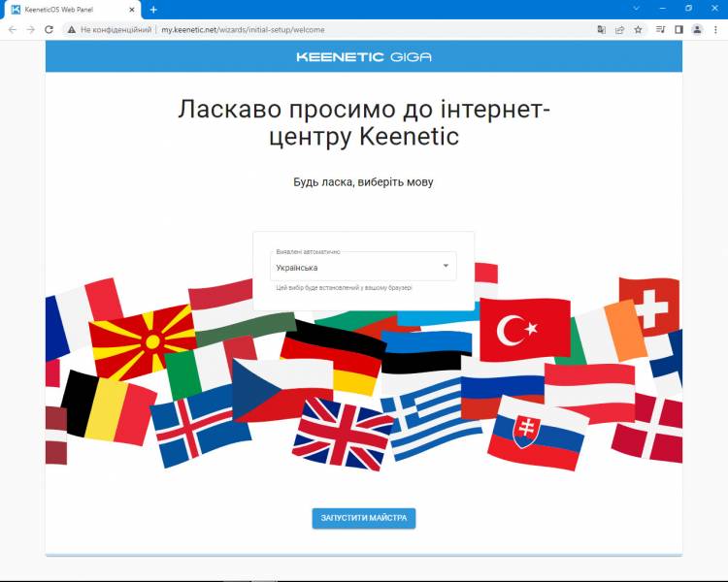Click the United Kingdom flag image

(343, 434)
